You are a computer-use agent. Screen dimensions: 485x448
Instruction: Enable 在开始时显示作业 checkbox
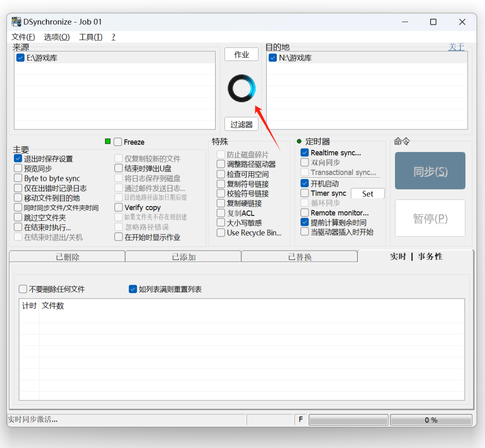pyautogui.click(x=119, y=237)
